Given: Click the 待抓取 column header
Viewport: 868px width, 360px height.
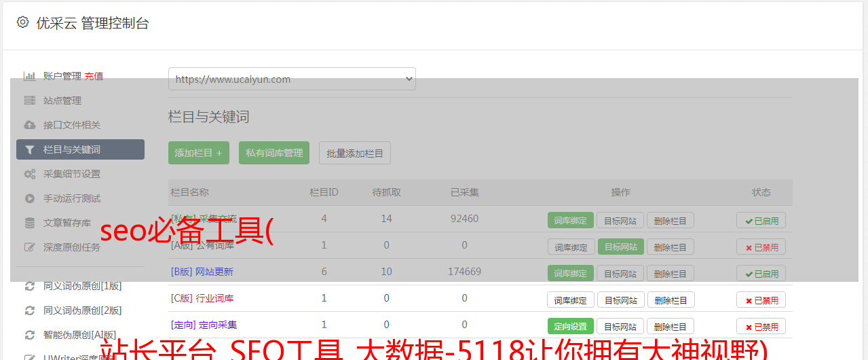Looking at the screenshot, I should [x=387, y=192].
